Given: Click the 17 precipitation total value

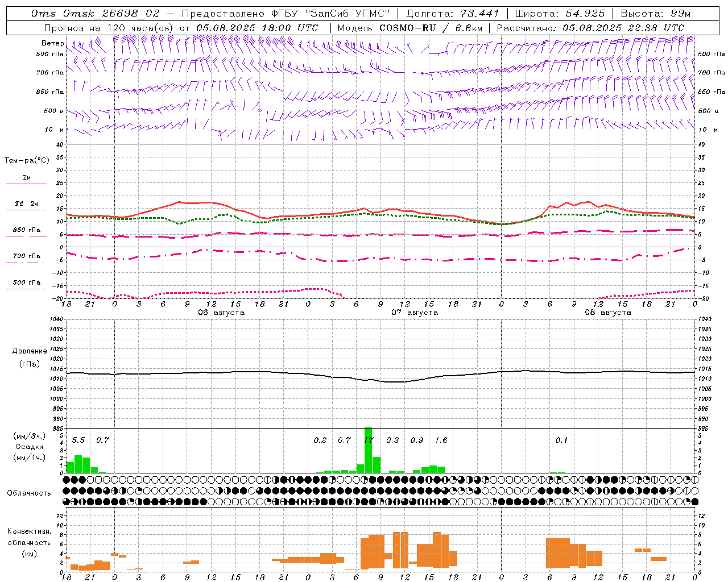Looking at the screenshot, I should (x=369, y=440).
